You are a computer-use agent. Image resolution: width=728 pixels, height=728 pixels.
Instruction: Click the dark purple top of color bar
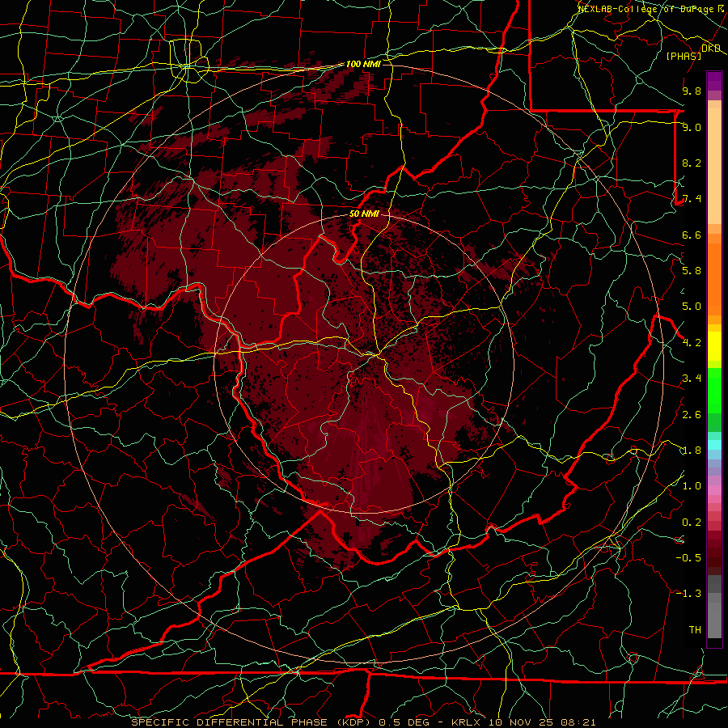point(714,81)
